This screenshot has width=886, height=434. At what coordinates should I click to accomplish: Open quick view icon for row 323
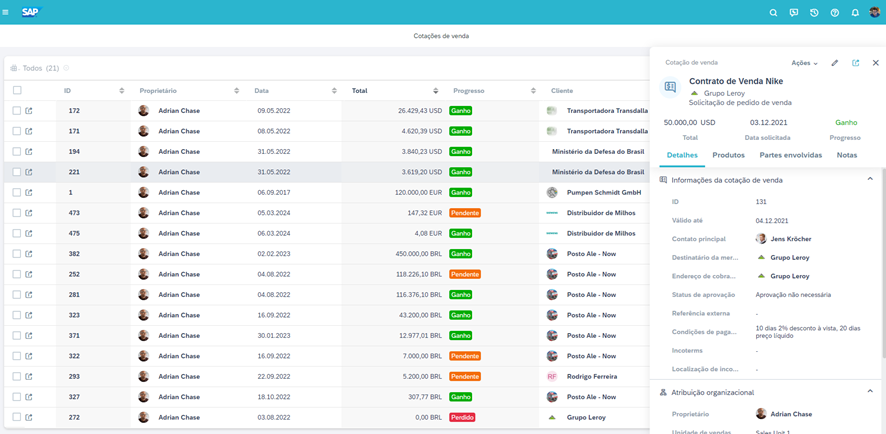click(x=29, y=315)
